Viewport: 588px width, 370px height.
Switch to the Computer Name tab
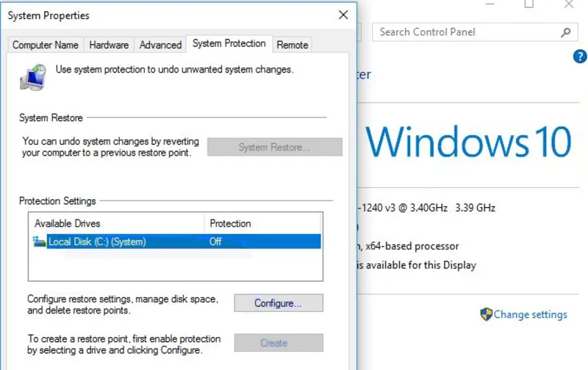pyautogui.click(x=46, y=45)
